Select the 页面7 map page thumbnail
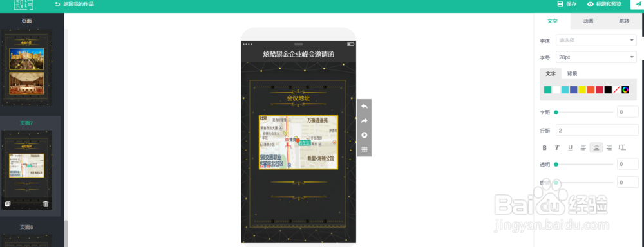 click(26, 170)
